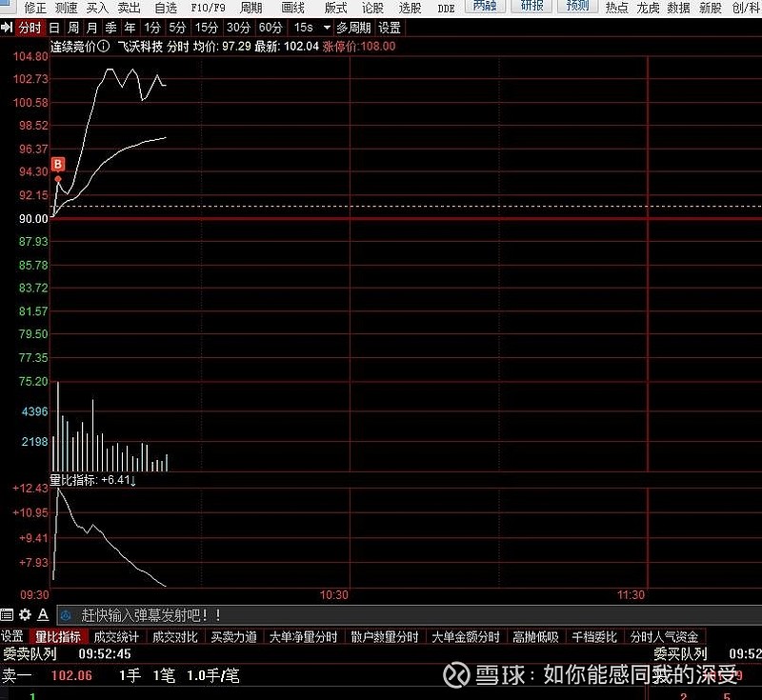Click the 量比指标: +6.41 readout

(x=92, y=480)
